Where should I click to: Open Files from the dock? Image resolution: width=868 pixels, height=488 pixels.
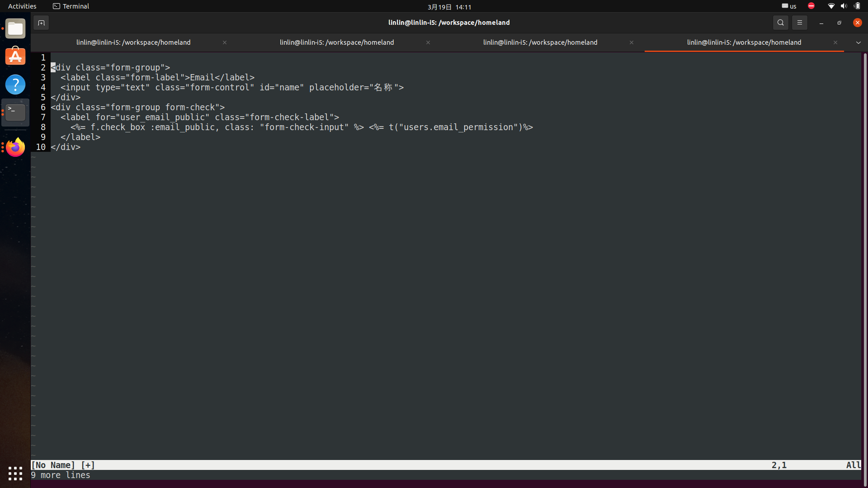(15, 29)
